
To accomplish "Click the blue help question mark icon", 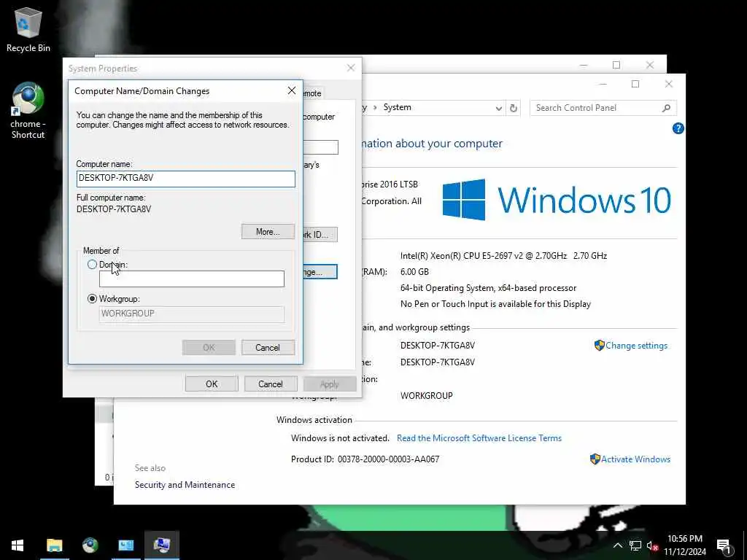I will [x=678, y=128].
